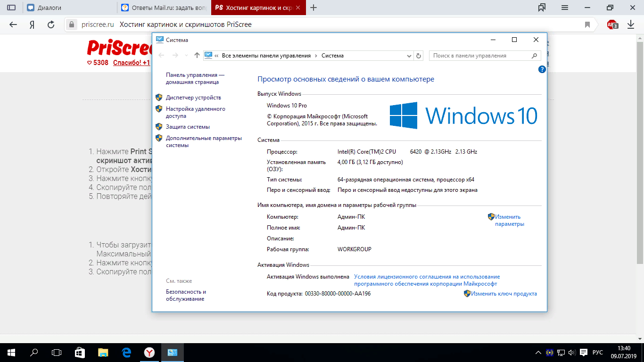This screenshot has width=644, height=362.
Task: Click the System control panel taskbar button
Action: (172, 352)
